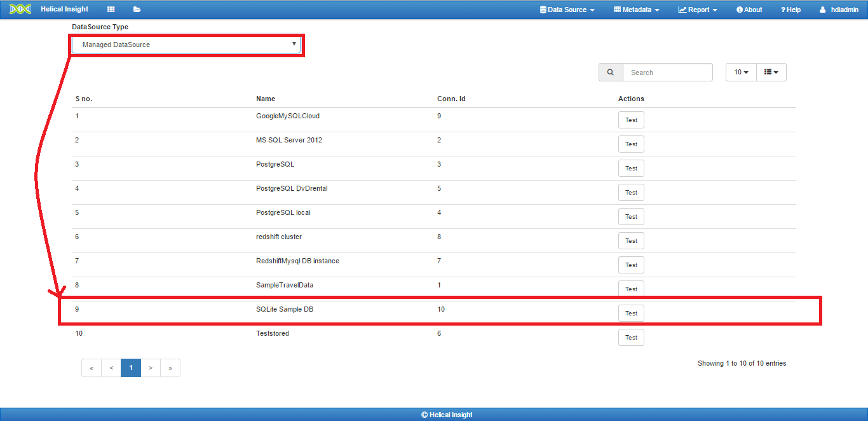Select the SampleTravelData name cell
868x421 pixels.
pos(285,285)
